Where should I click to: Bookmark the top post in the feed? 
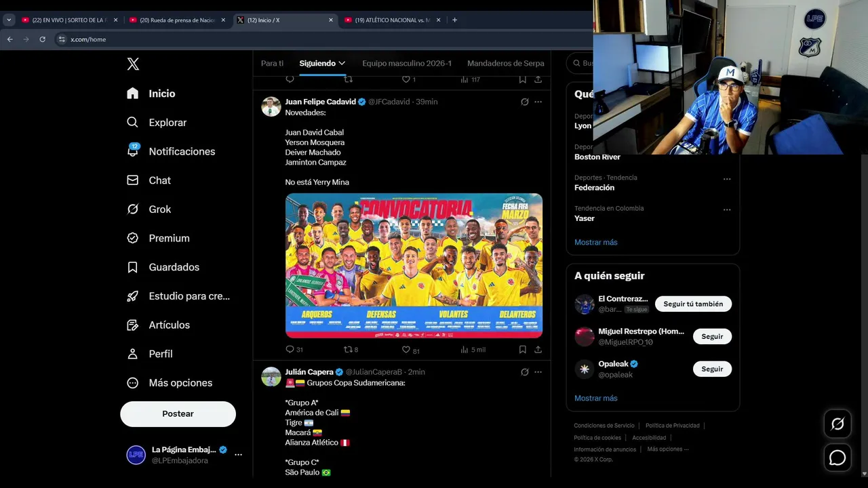(x=522, y=79)
